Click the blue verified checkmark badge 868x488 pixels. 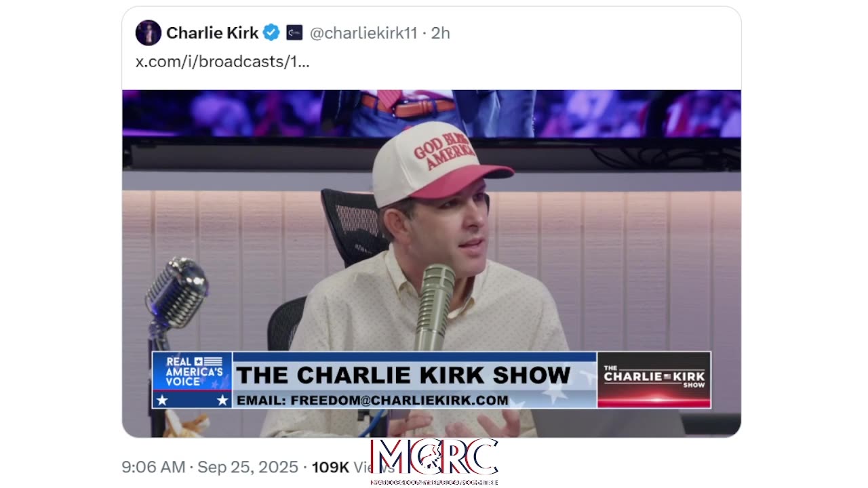tap(271, 33)
